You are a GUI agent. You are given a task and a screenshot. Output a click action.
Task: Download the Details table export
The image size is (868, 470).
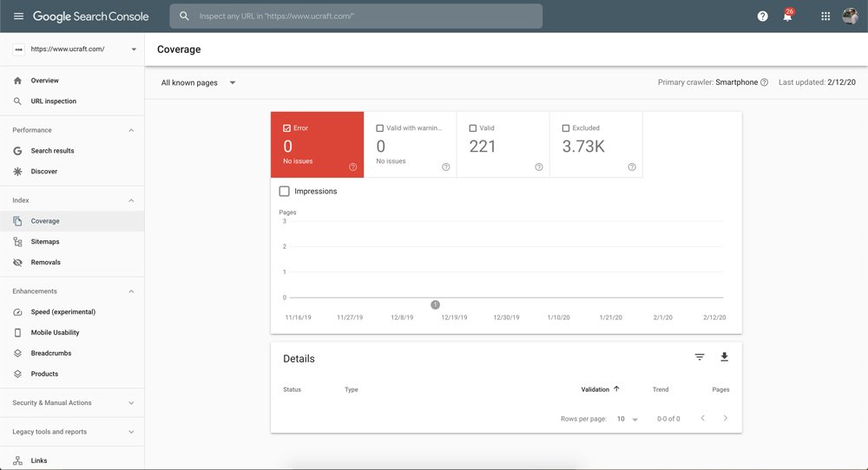tap(724, 357)
